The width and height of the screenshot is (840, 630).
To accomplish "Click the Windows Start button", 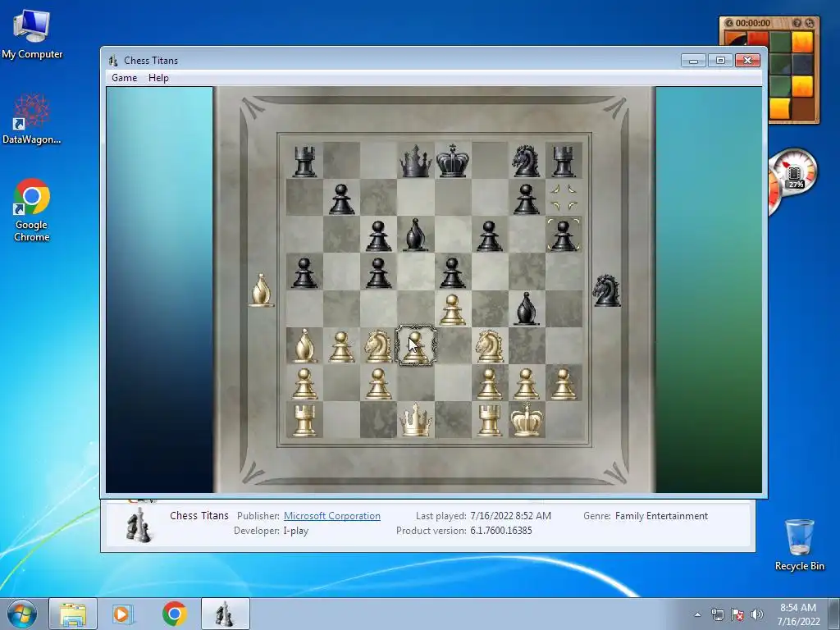I will pyautogui.click(x=21, y=614).
